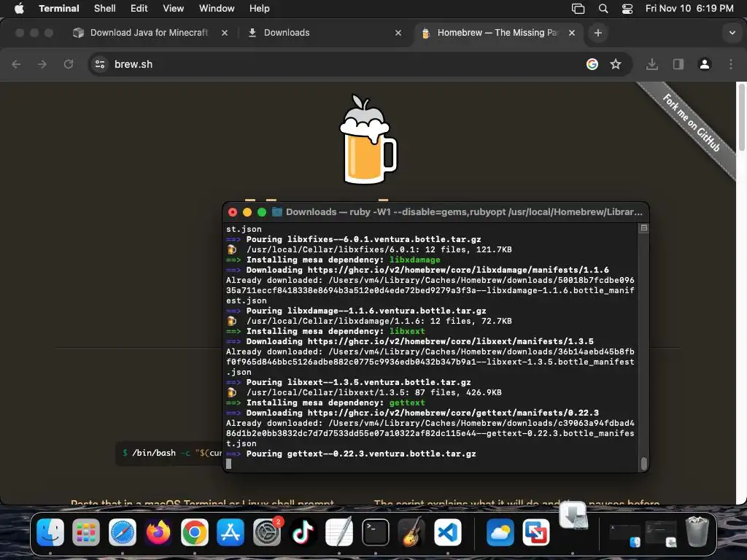Open GarageBand from the Dock

(411, 532)
